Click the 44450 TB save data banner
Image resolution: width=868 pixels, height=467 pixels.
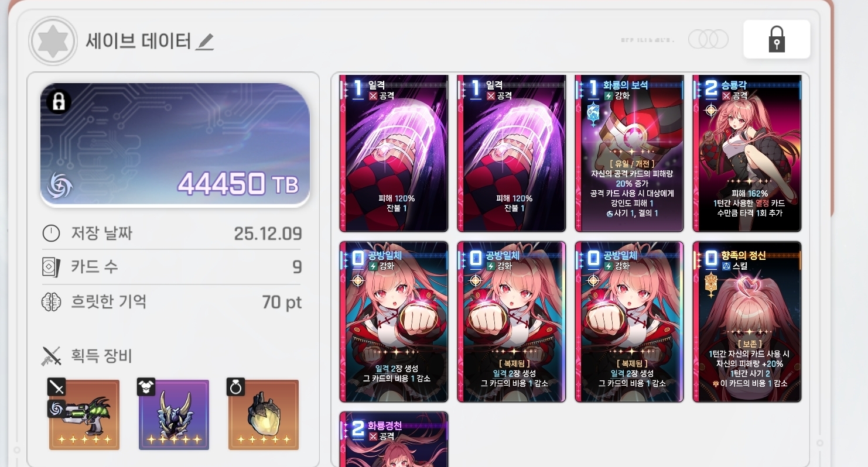tap(175, 145)
